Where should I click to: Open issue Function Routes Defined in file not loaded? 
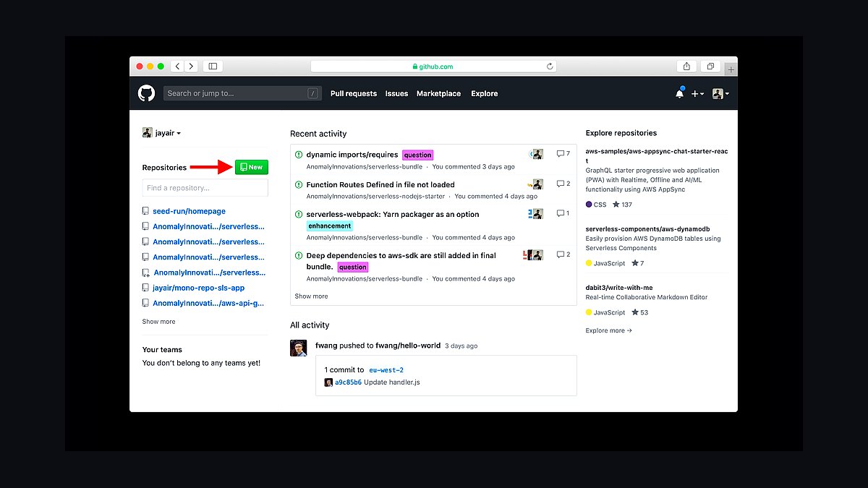click(x=380, y=185)
